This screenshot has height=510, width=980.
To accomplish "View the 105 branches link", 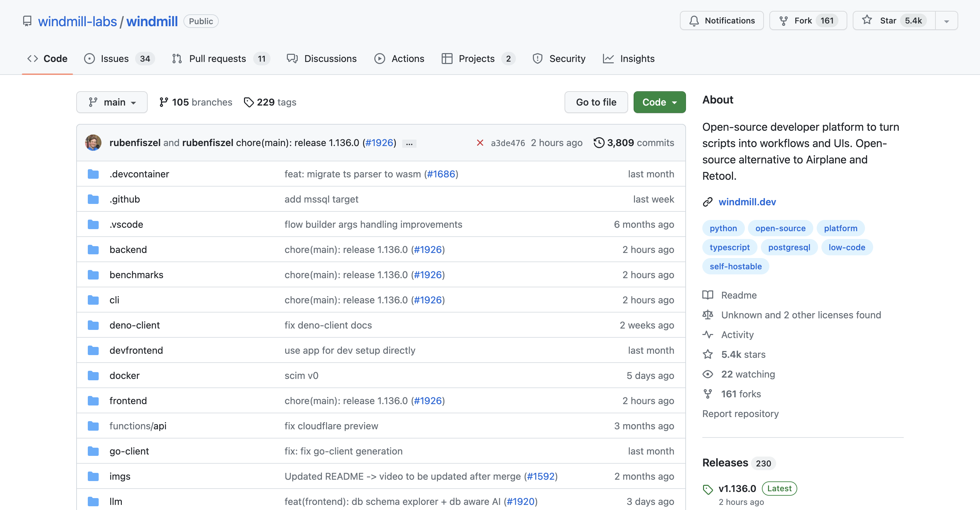I will [x=196, y=102].
